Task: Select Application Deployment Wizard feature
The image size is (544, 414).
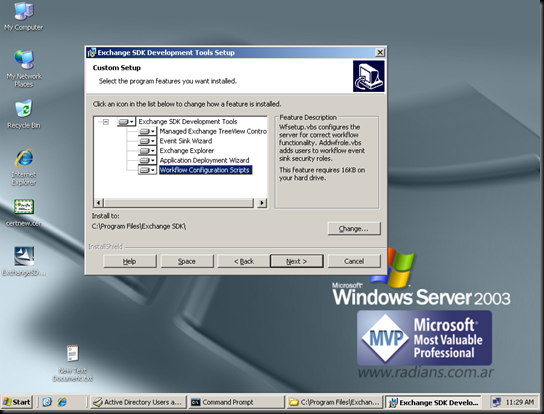Action: click(x=204, y=160)
